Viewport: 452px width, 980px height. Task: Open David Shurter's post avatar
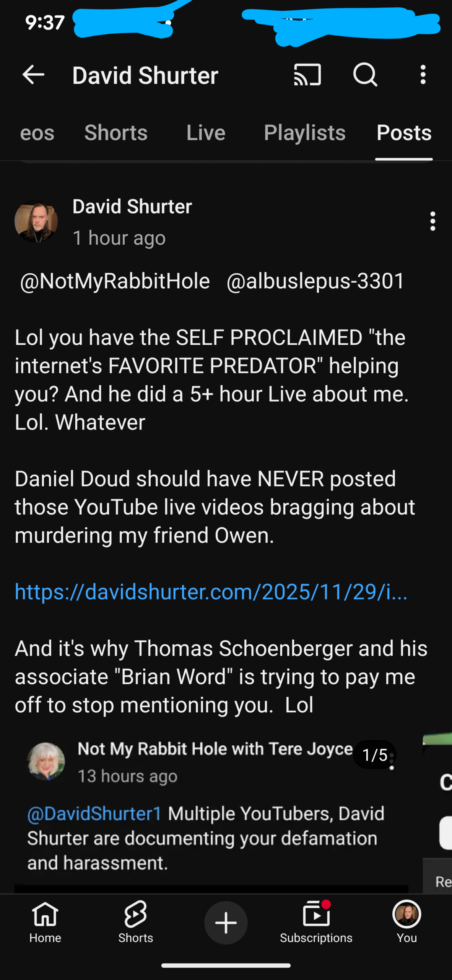tap(36, 221)
